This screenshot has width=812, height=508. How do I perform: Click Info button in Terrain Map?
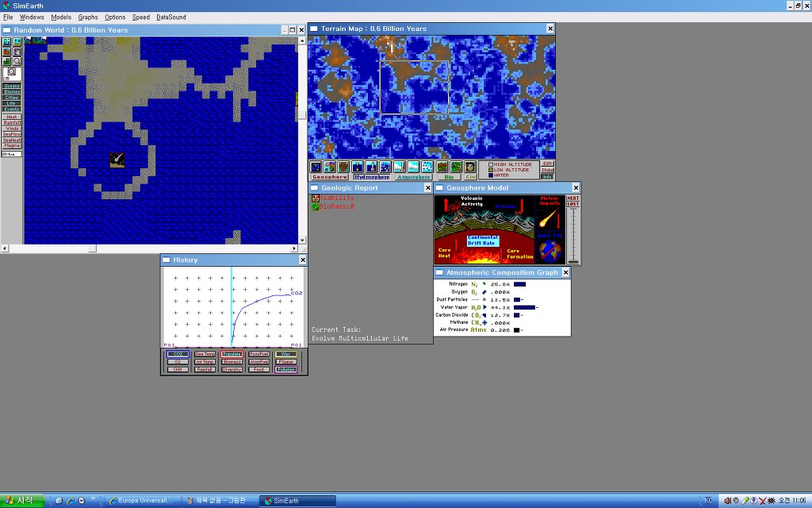point(547,177)
